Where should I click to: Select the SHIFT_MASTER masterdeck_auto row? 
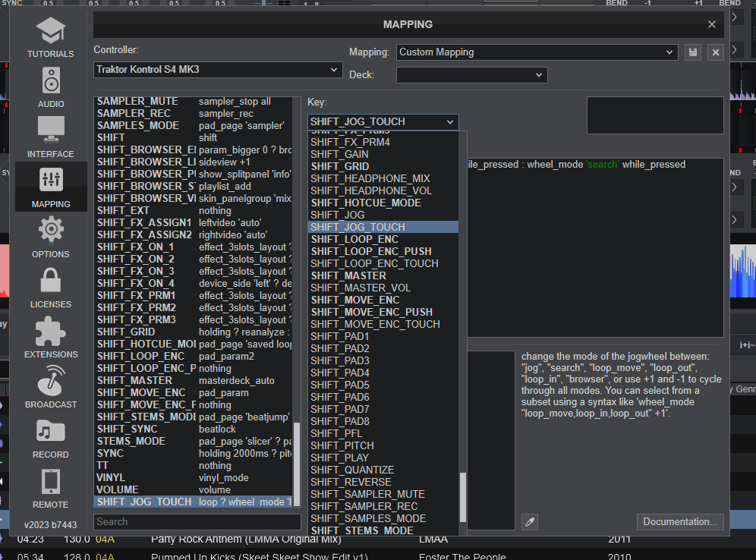coord(194,381)
